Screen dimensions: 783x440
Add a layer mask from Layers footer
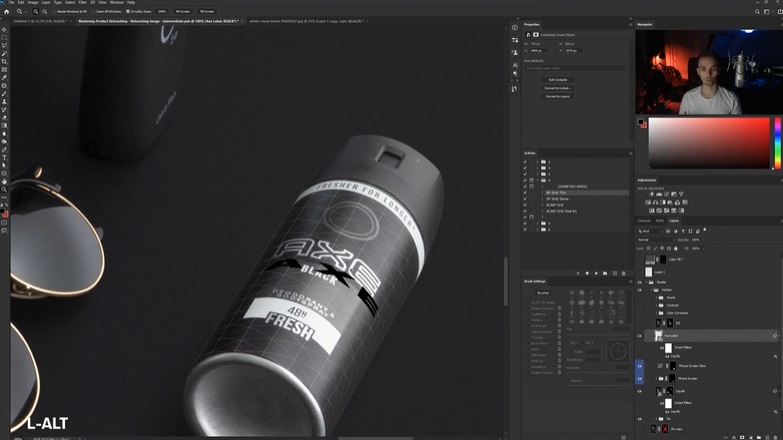click(x=742, y=438)
